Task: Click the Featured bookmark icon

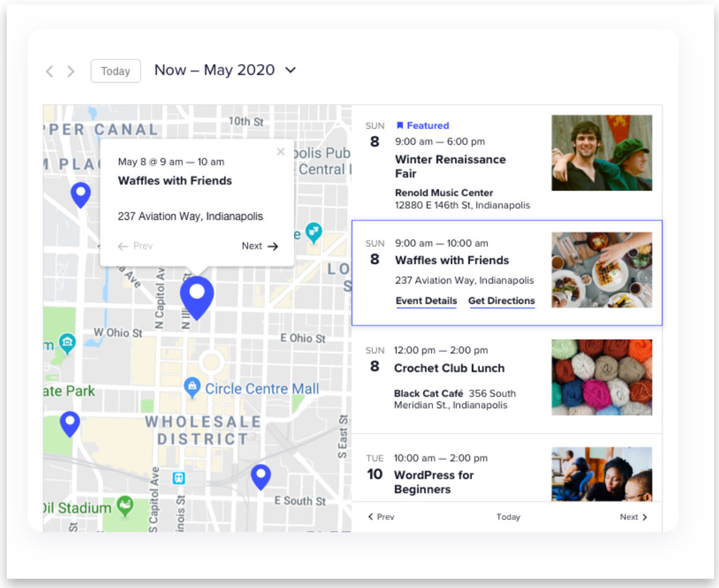Action: [x=400, y=125]
